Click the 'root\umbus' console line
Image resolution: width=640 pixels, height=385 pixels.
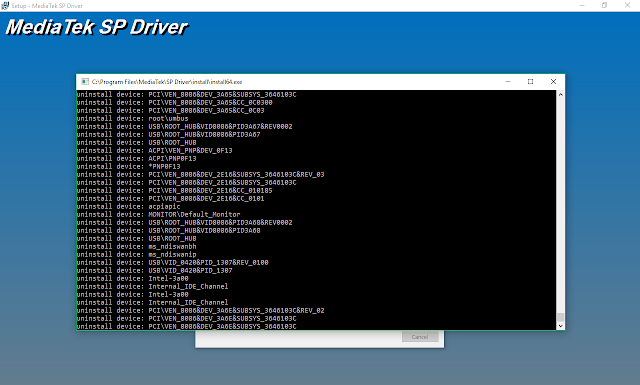[x=133, y=118]
